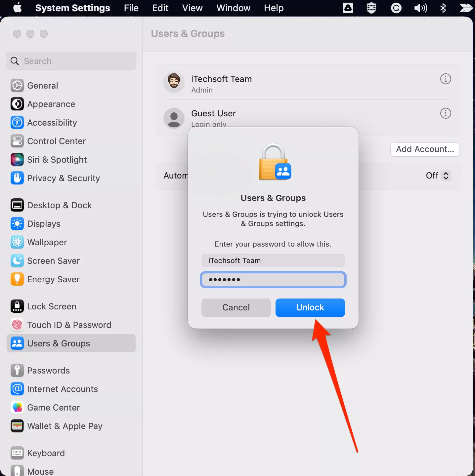Select Privacy & Security label
The image size is (475, 476).
click(x=64, y=178)
